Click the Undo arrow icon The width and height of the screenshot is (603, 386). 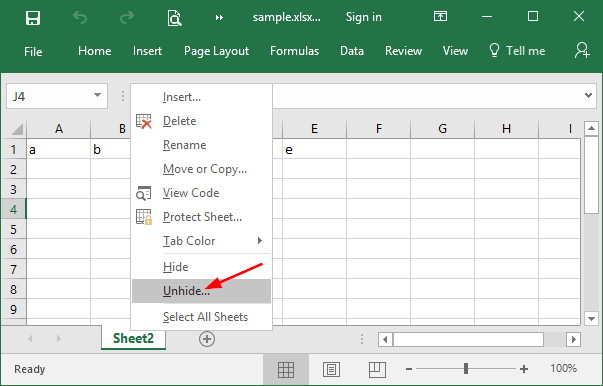point(80,17)
